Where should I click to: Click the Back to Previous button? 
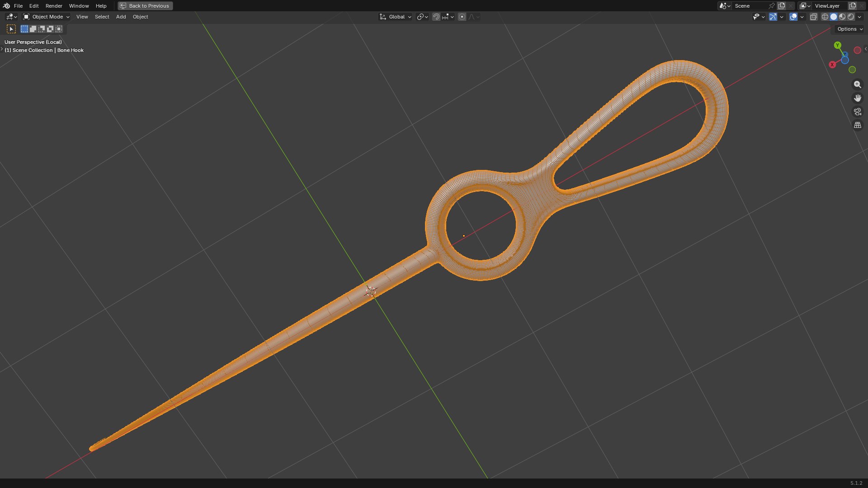pyautogui.click(x=145, y=6)
